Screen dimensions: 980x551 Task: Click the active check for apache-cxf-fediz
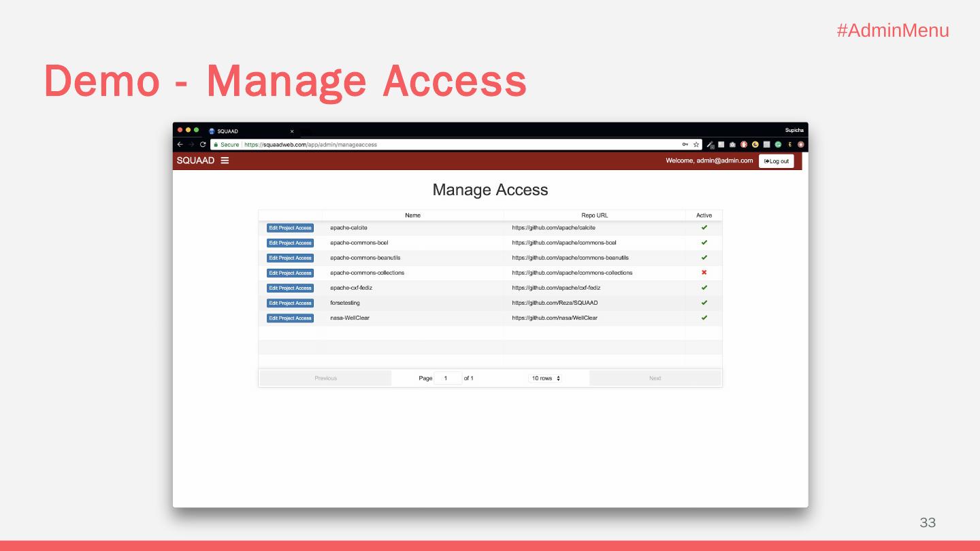point(704,288)
